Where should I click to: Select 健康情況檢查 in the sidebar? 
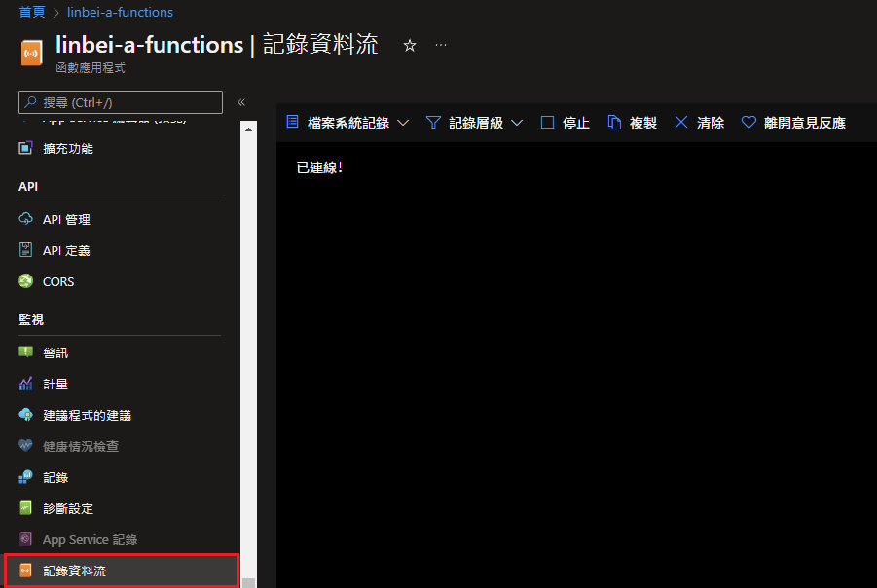(81, 447)
